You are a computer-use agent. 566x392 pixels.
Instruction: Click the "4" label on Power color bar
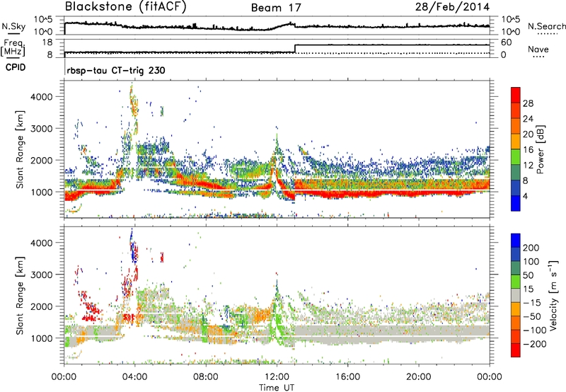tap(526, 197)
